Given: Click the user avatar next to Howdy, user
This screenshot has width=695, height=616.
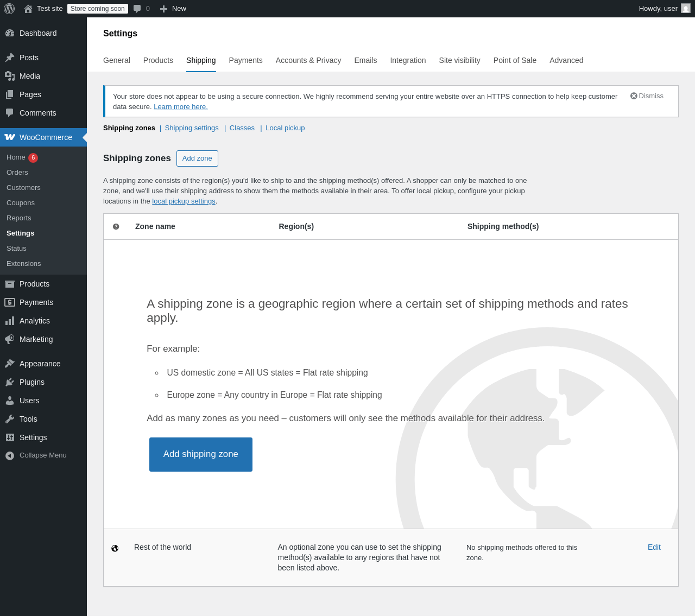Looking at the screenshot, I should 686,9.
